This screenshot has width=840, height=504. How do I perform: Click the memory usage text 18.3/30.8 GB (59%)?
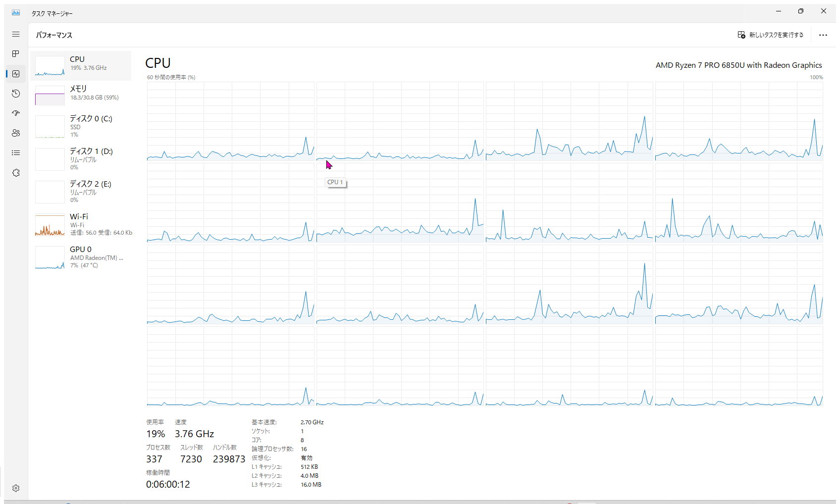click(x=94, y=98)
